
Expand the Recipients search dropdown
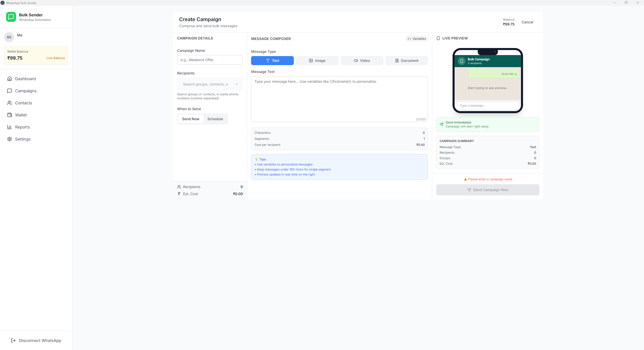pyautogui.click(x=236, y=84)
